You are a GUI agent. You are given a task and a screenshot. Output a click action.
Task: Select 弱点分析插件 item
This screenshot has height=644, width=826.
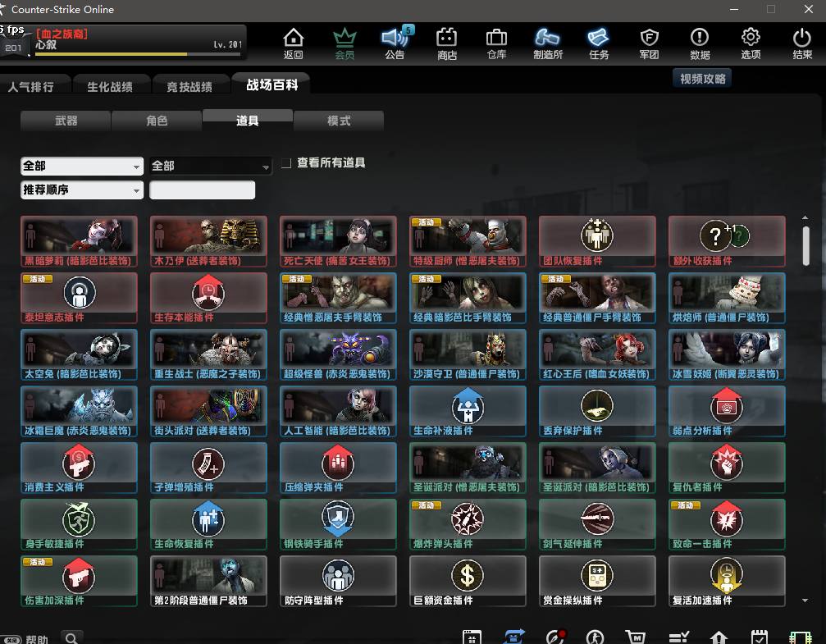coord(727,411)
